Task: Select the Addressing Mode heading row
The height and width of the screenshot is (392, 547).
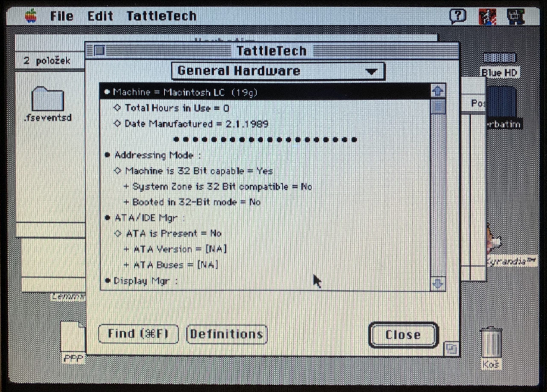Action: coord(265,155)
